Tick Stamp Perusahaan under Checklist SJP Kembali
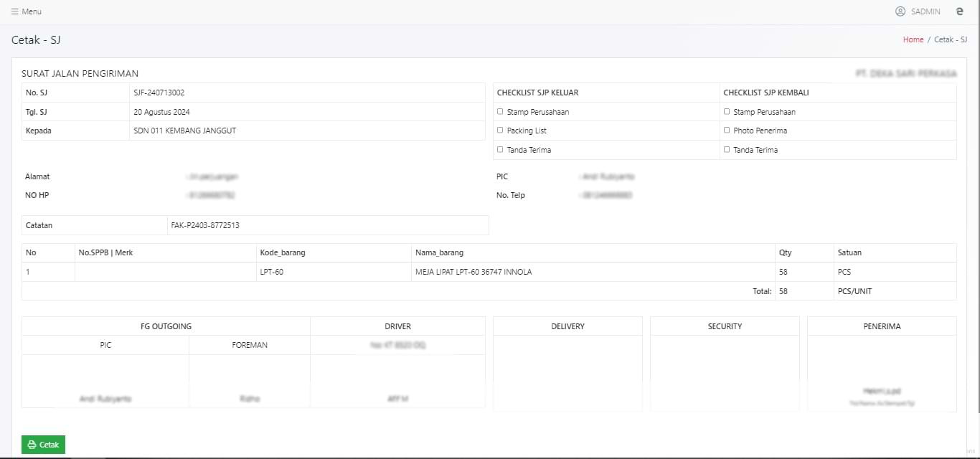 pyautogui.click(x=727, y=112)
